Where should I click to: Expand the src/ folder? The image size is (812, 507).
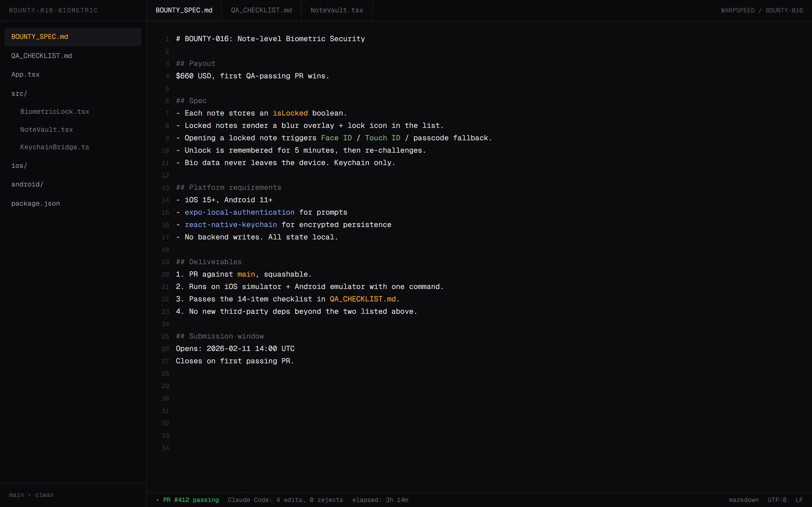[19, 93]
